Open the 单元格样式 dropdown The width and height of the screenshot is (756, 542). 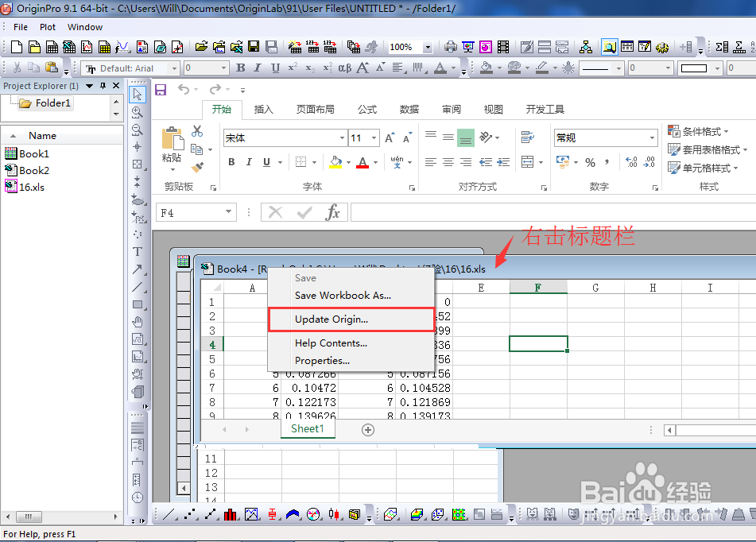point(703,168)
